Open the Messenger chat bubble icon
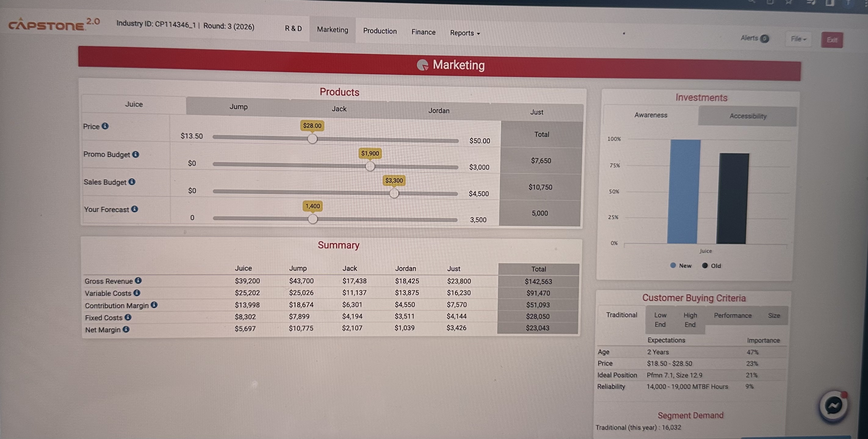Viewport: 868px width, 439px height. tap(833, 406)
